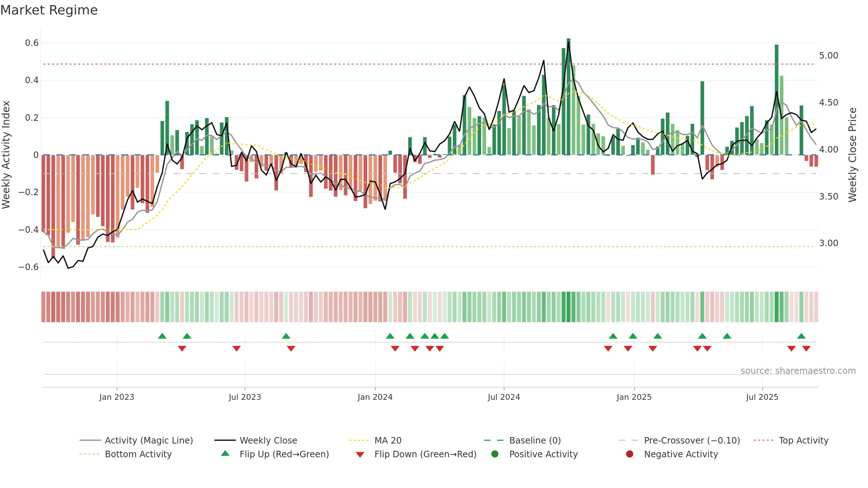Click the last flip-up marker after Jul 2025

pyautogui.click(x=801, y=336)
